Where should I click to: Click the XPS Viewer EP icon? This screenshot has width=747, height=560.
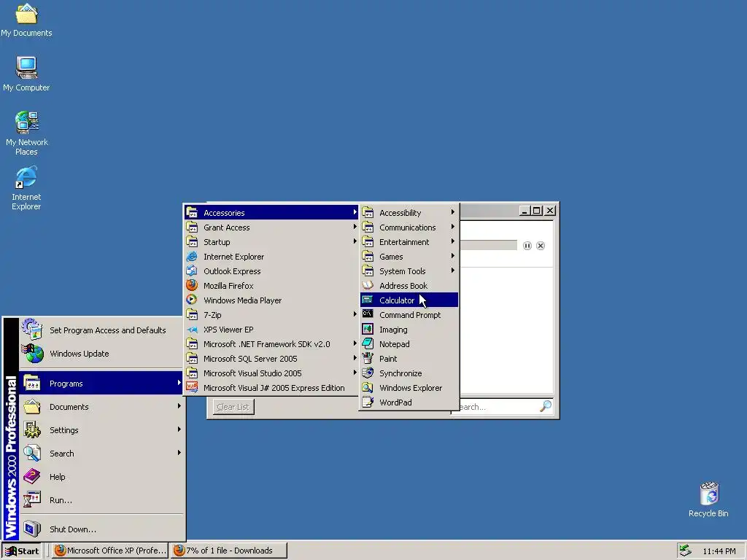[x=192, y=330]
